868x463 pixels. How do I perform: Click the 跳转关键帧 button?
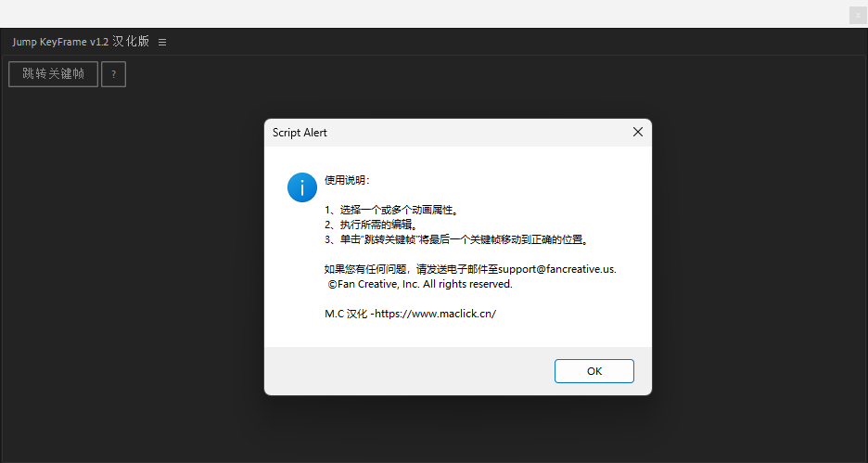pos(53,73)
